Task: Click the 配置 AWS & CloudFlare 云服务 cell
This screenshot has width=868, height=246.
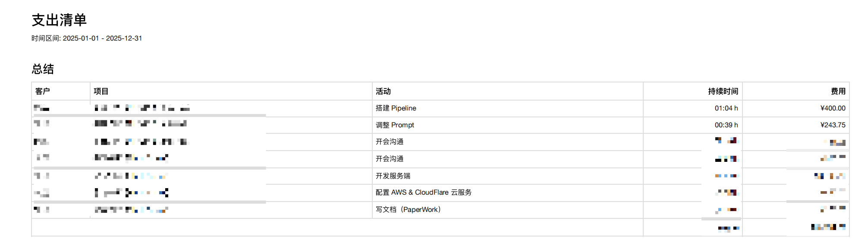Action: pos(423,192)
